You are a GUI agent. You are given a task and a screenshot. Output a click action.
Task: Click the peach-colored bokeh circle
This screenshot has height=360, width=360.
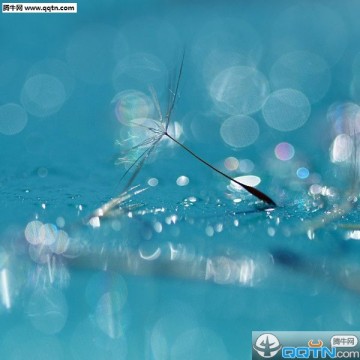231,164
